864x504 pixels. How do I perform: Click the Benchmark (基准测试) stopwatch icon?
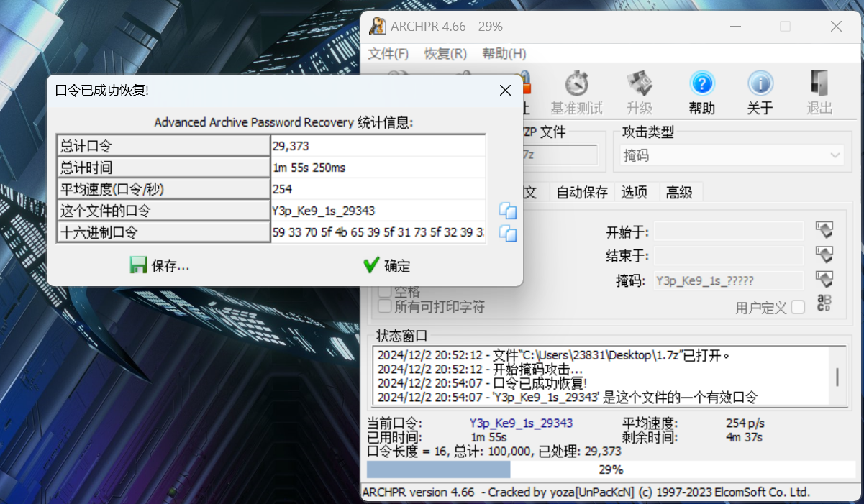point(577,84)
